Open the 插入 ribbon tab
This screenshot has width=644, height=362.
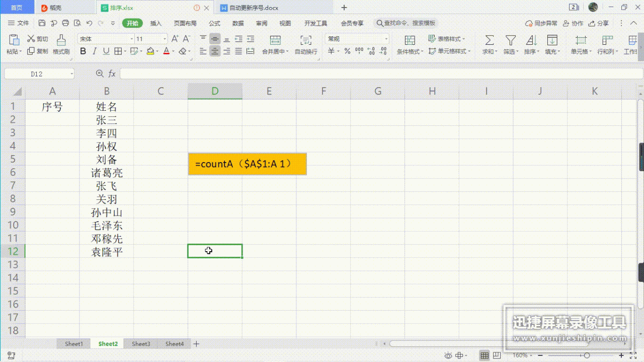click(x=156, y=23)
